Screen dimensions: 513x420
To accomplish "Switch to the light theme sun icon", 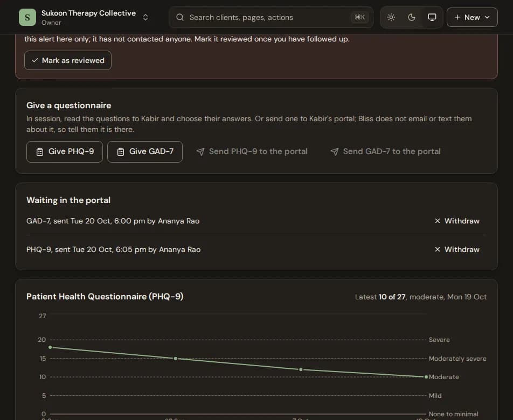I will tap(391, 17).
